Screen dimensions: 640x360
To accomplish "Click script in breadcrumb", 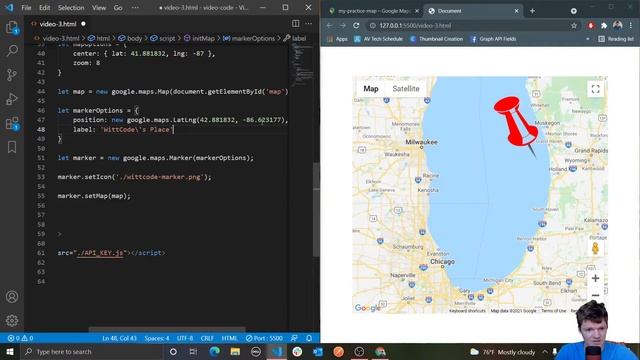I will [x=163, y=38].
